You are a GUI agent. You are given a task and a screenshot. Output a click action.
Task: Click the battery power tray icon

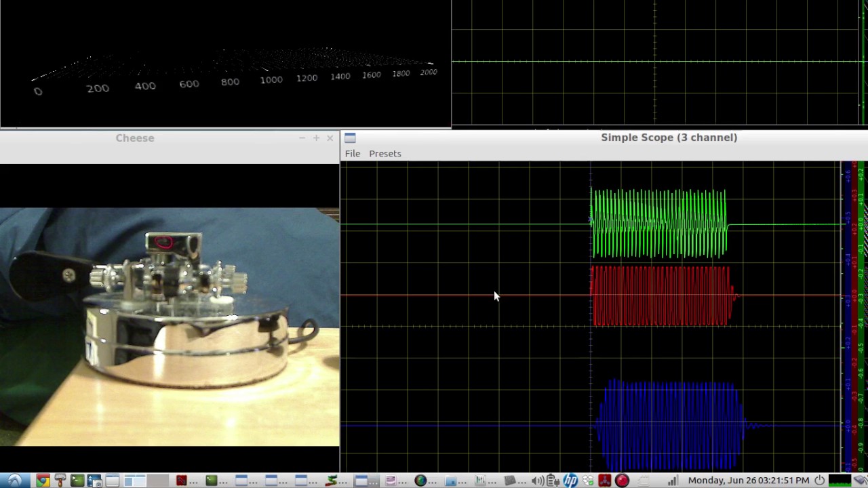[x=553, y=481]
